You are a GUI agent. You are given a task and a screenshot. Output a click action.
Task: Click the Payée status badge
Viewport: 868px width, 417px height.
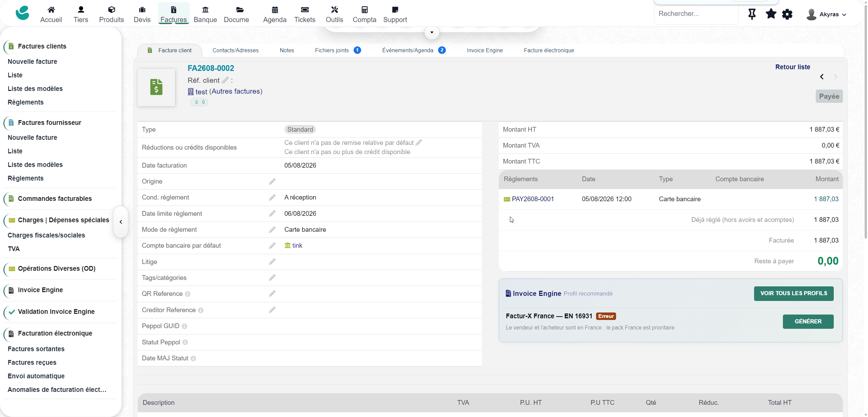coord(829,96)
